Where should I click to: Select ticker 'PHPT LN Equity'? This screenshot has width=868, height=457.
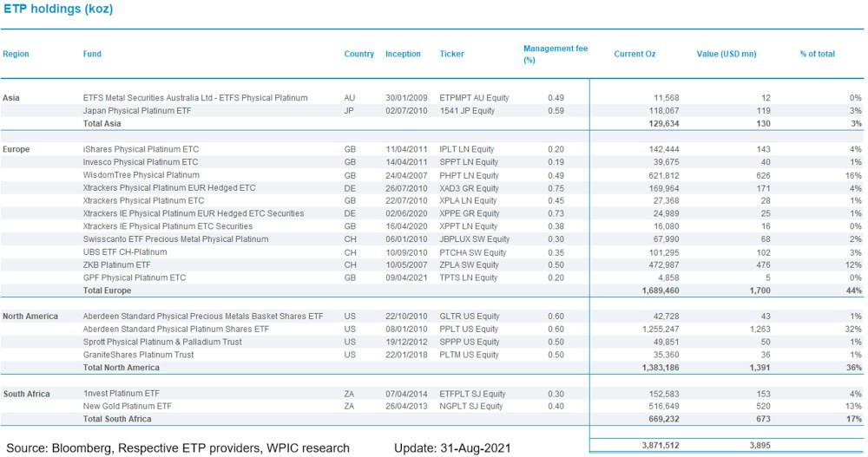pos(469,175)
